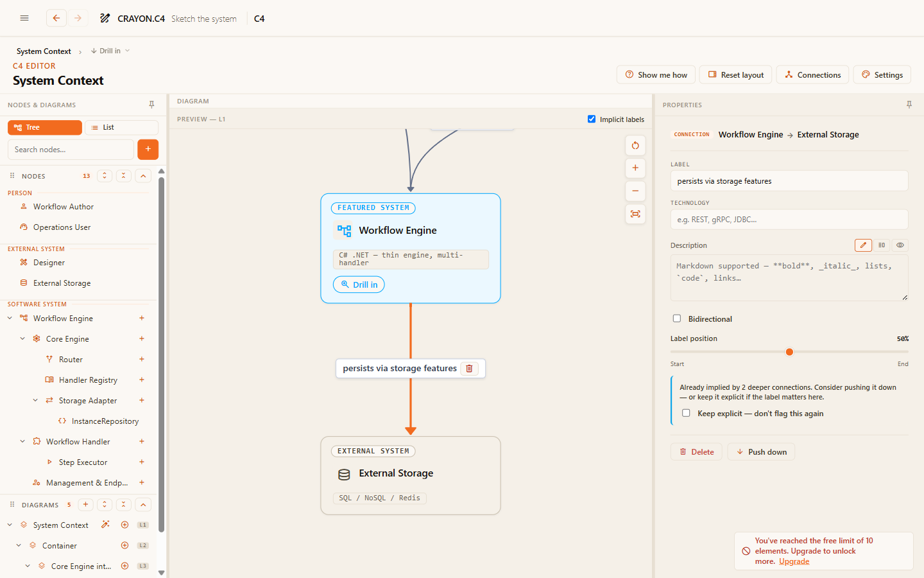Click the zoom-in plus icon on diagram
This screenshot has width=924, height=578.
pos(635,168)
